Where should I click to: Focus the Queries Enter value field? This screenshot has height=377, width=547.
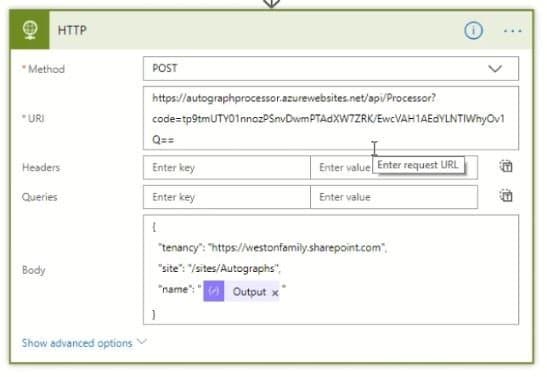click(394, 197)
